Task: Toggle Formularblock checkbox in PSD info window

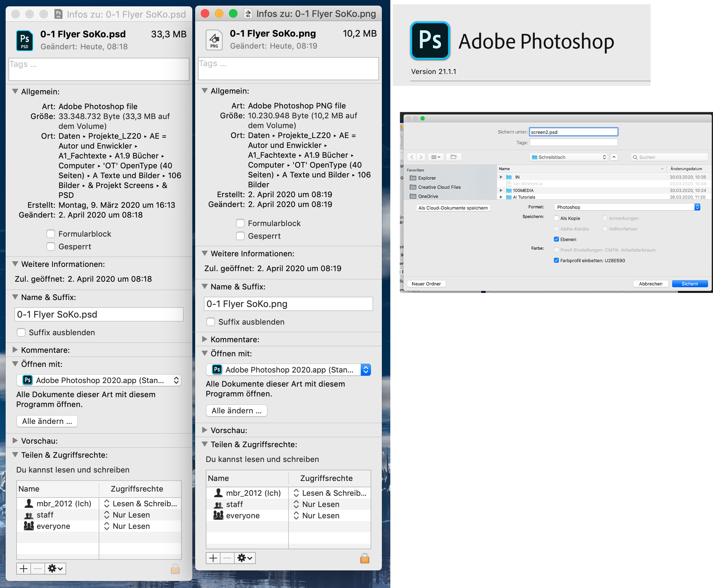Action: point(51,234)
